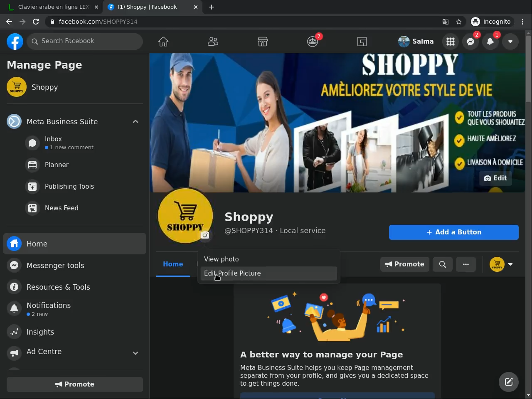532x399 pixels.
Task: Open Insights
Action: click(x=75, y=332)
